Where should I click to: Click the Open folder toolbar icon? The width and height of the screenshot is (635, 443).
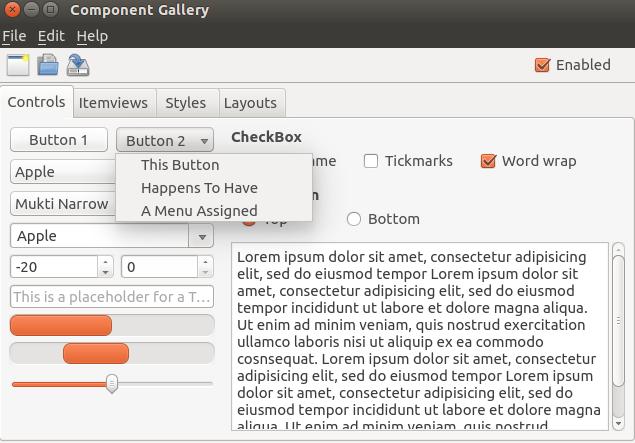[x=47, y=66]
